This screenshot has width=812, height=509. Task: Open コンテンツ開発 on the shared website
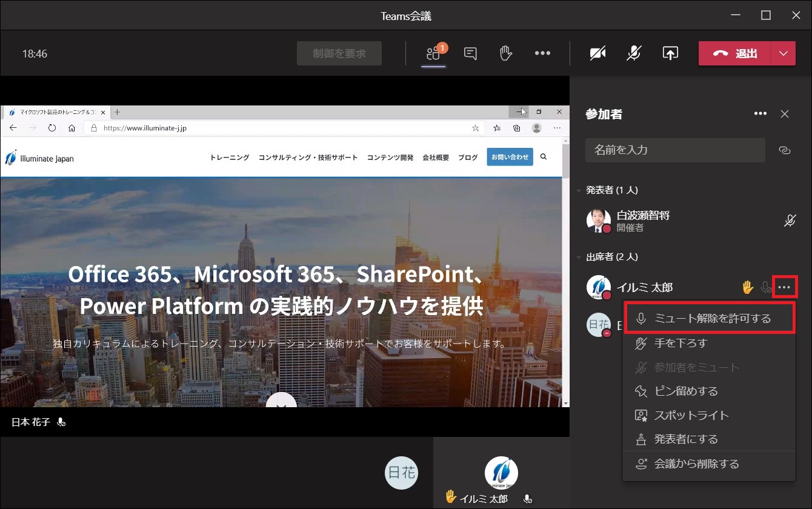point(390,157)
